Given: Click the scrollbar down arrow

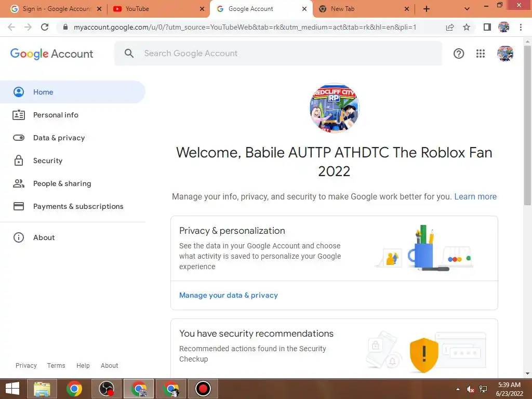Looking at the screenshot, I should pyautogui.click(x=527, y=374).
